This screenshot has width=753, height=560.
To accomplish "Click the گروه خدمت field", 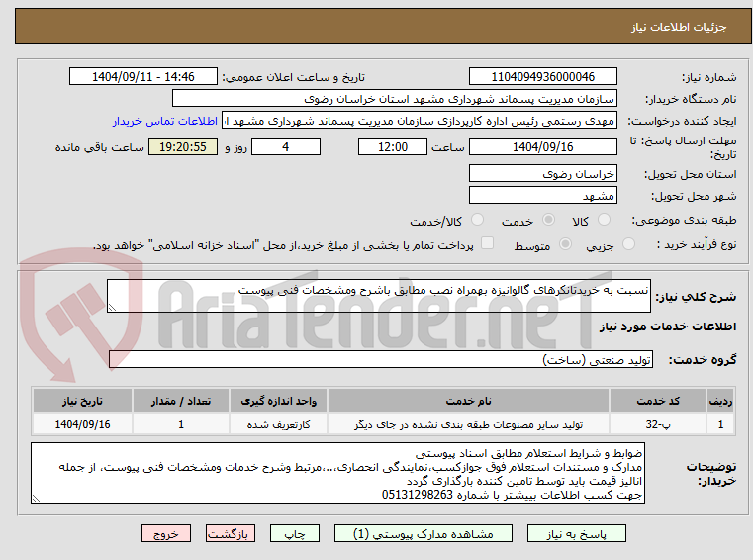I will pyautogui.click(x=381, y=360).
